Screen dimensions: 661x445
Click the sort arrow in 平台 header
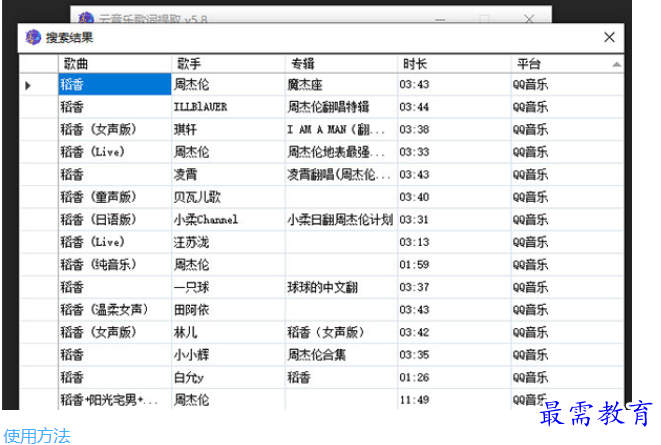616,64
